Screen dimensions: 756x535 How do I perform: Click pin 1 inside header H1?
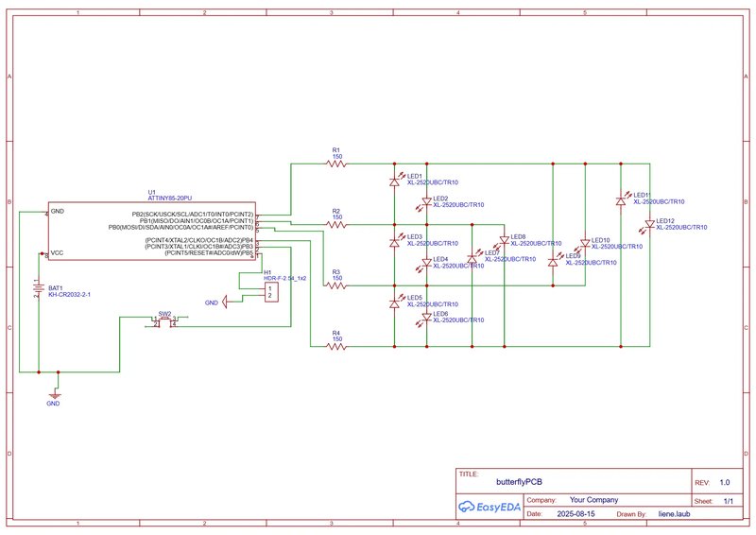click(270, 288)
